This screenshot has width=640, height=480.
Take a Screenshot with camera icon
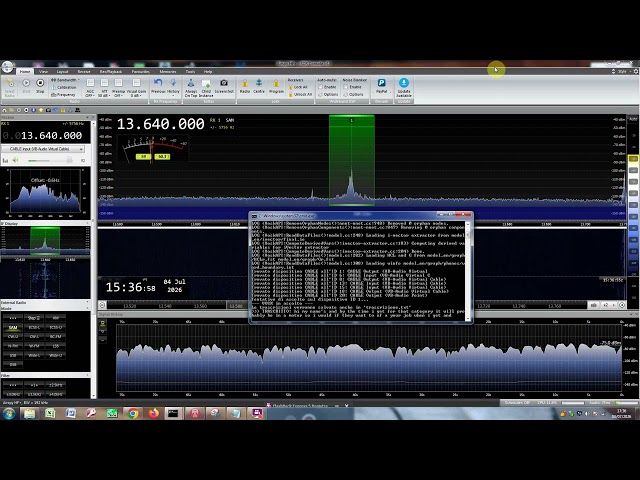pyautogui.click(x=224, y=86)
